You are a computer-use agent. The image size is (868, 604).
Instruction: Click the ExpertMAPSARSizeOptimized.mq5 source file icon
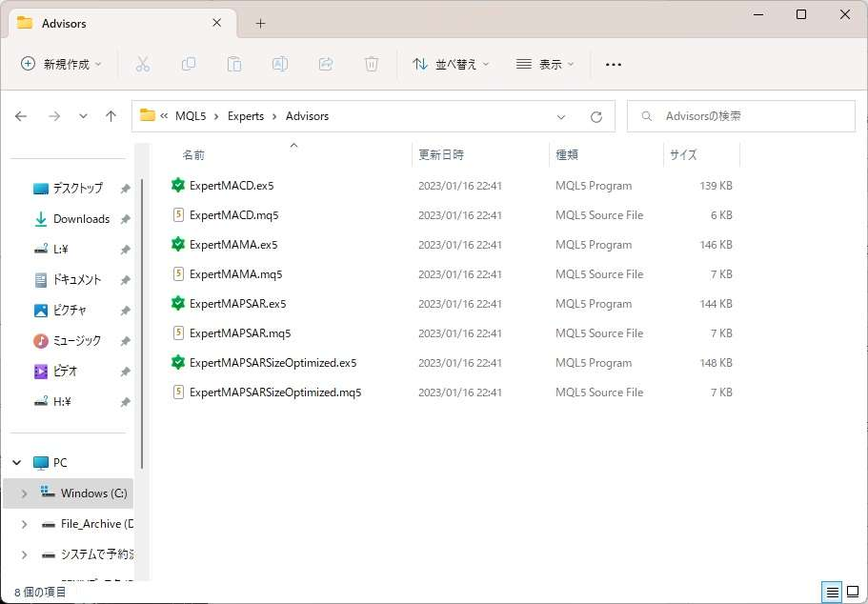pos(177,393)
